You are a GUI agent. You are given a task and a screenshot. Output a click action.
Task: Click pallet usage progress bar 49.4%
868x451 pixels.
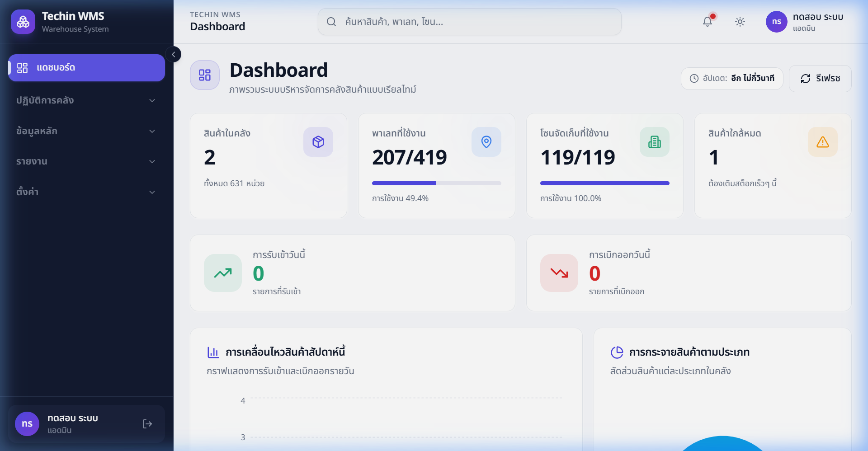coord(437,183)
